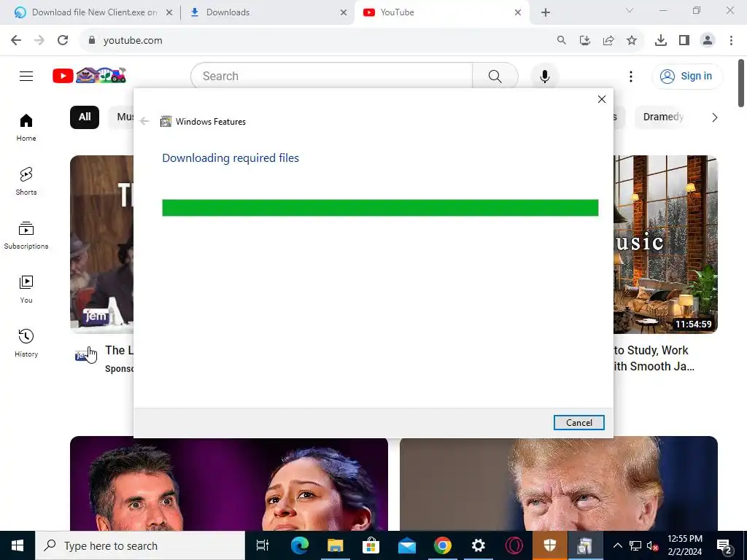Open Windows Security shield on taskbar
747x560 pixels.
[550, 545]
